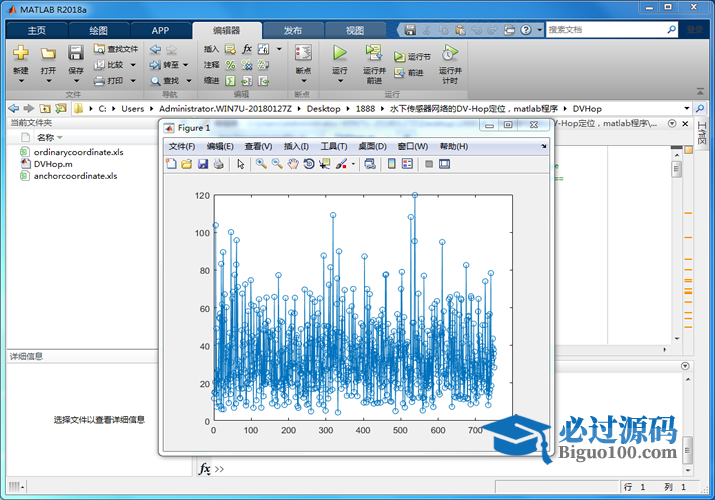Open 编辑(E) menu in Figure 1
715x500 pixels.
pos(220,146)
